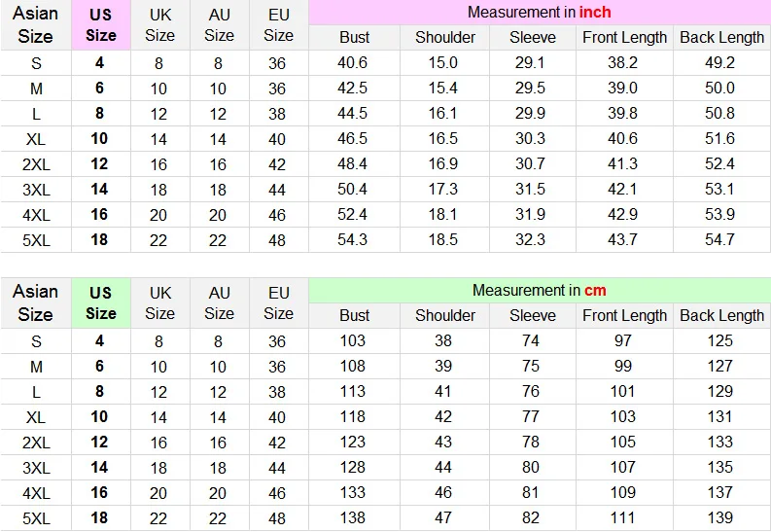Click sleeve value 31.5 in 3XL row
This screenshot has height=532, width=771.
pos(530,190)
